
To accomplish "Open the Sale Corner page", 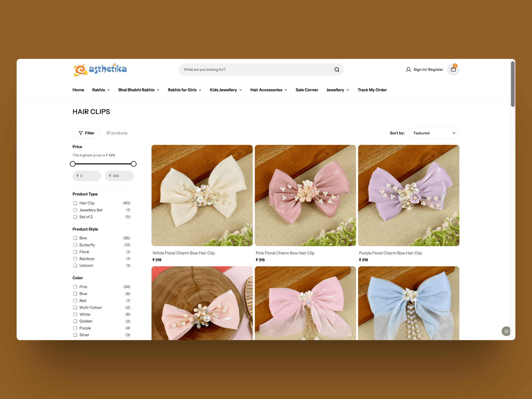I will [x=307, y=90].
